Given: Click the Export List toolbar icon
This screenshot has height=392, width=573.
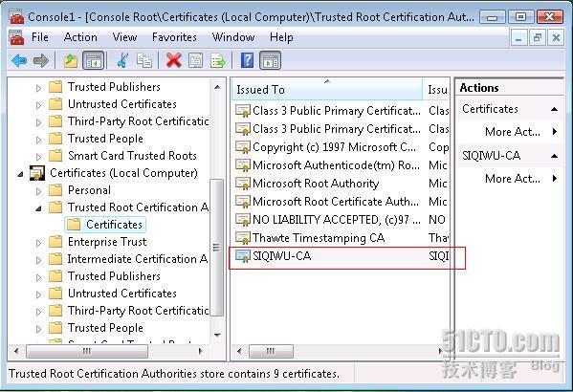Looking at the screenshot, I should (218, 60).
